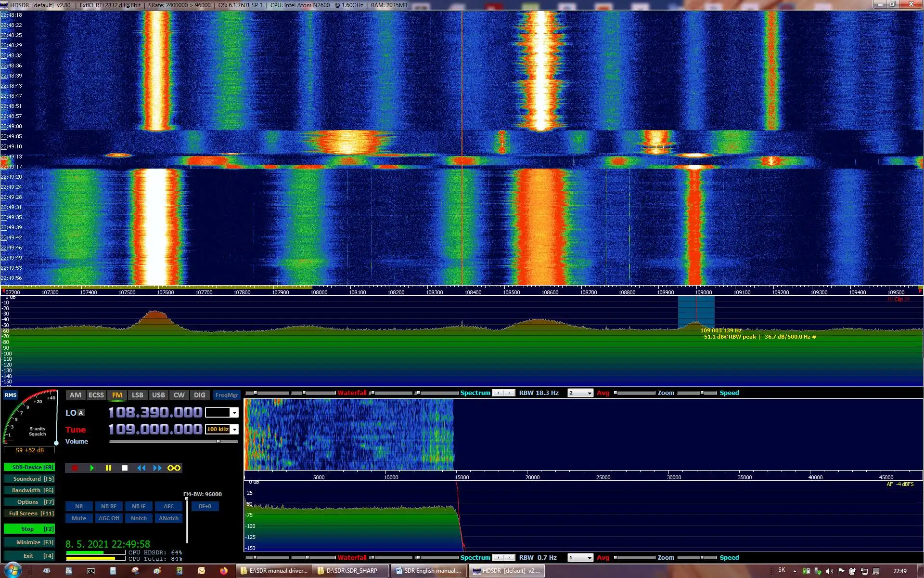Select the AM mode tab
Viewport: 924px width, 578px height.
(x=76, y=395)
